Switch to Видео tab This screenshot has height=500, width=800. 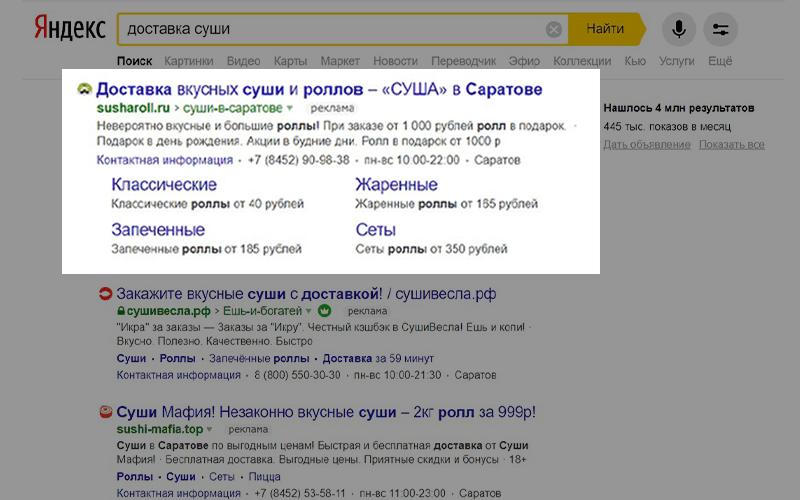[243, 61]
